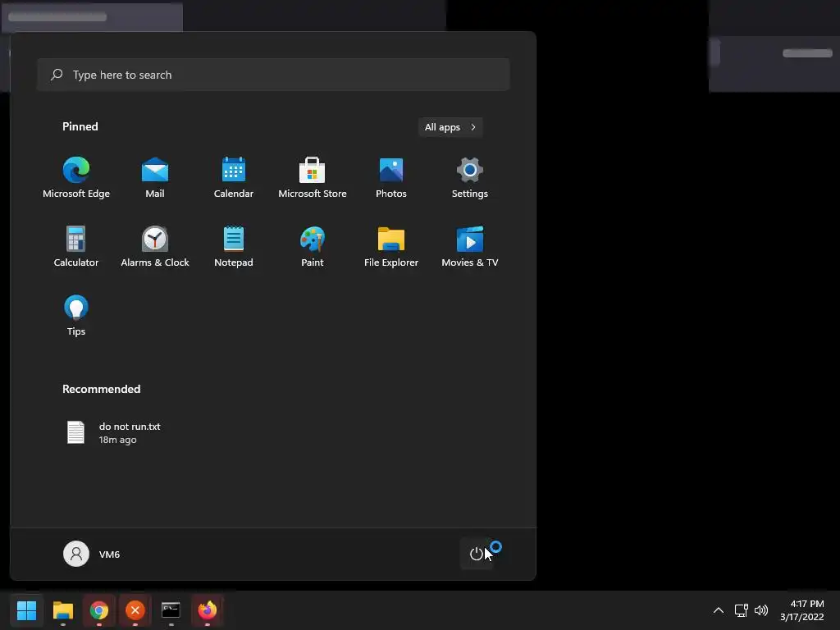Launch the Photos app
Image resolution: width=840 pixels, height=630 pixels.
[391, 178]
